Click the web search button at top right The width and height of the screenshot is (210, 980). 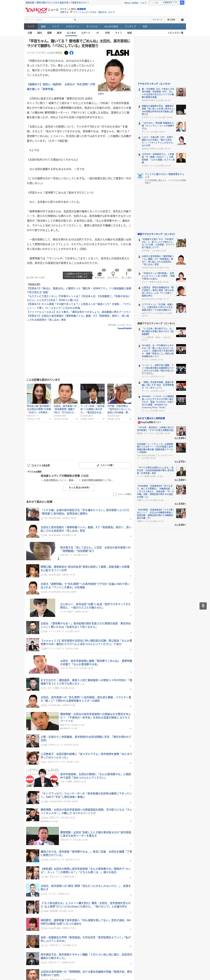coord(182,3)
